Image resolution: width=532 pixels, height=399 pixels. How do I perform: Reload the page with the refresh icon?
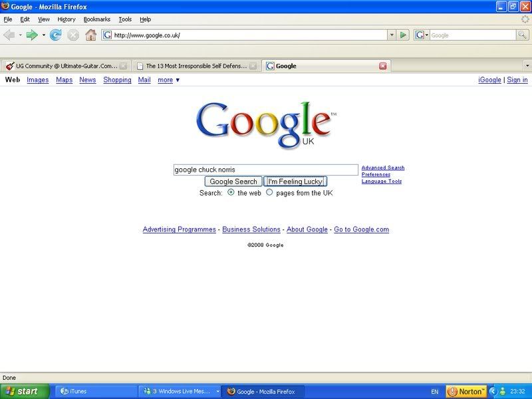pyautogui.click(x=56, y=35)
